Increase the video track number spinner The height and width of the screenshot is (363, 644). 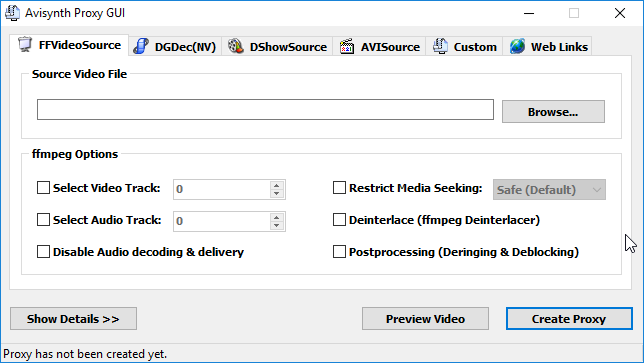(277, 185)
